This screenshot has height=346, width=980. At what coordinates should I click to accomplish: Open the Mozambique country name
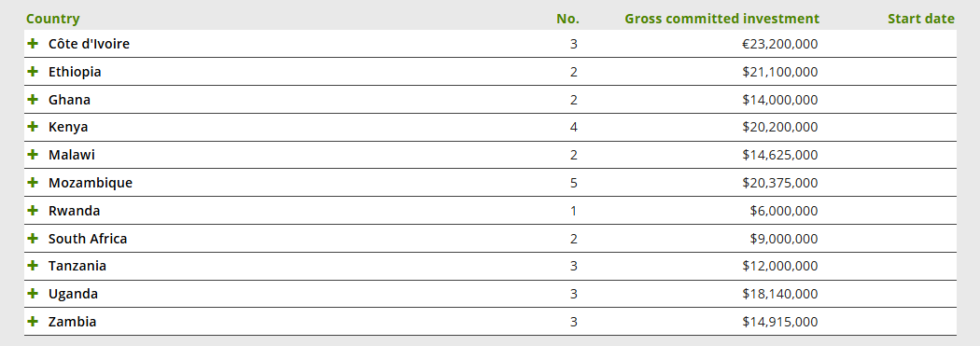(x=90, y=183)
